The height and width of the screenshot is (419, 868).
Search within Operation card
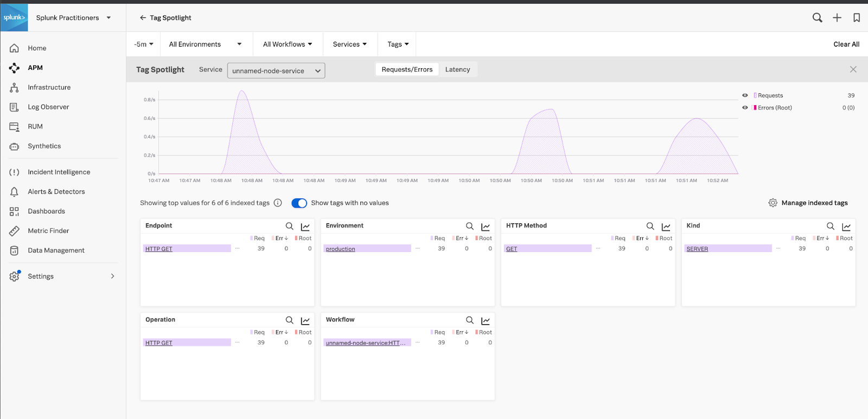point(290,320)
